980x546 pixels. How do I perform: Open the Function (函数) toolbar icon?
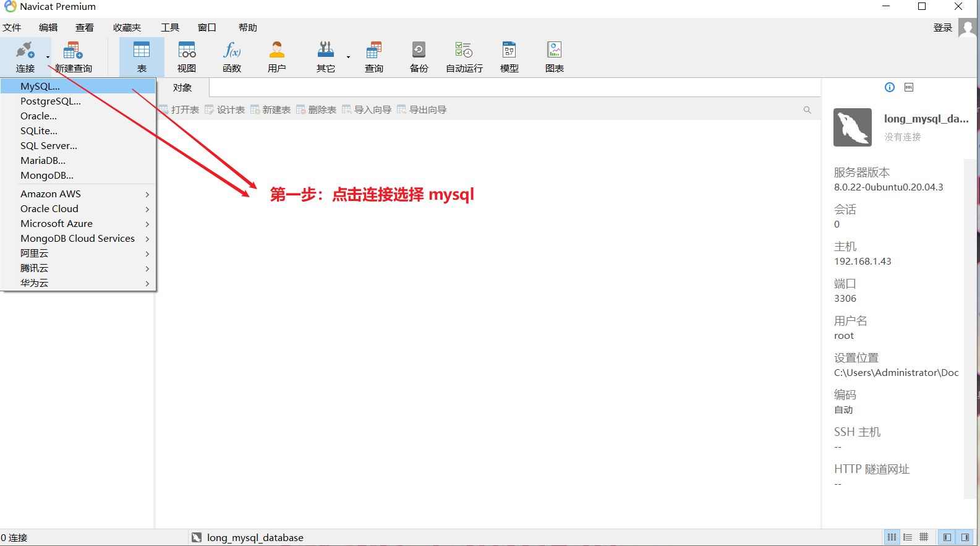232,50
